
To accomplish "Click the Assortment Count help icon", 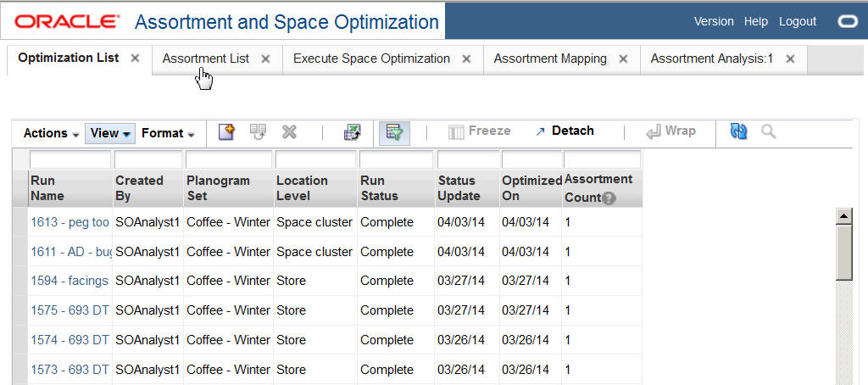I will [609, 198].
